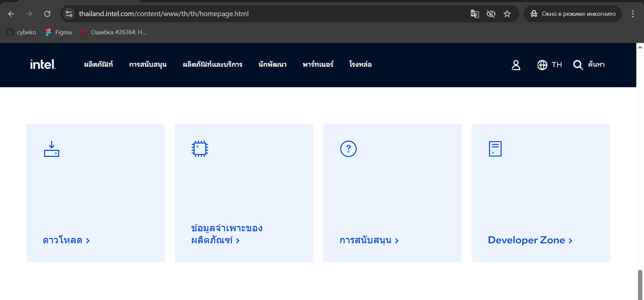The image size is (644, 300).
Task: Open the การสนับสนุน card link
Action: click(369, 240)
